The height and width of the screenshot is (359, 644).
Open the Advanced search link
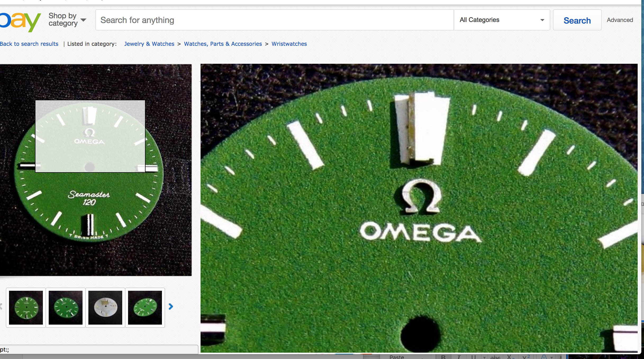pyautogui.click(x=620, y=20)
